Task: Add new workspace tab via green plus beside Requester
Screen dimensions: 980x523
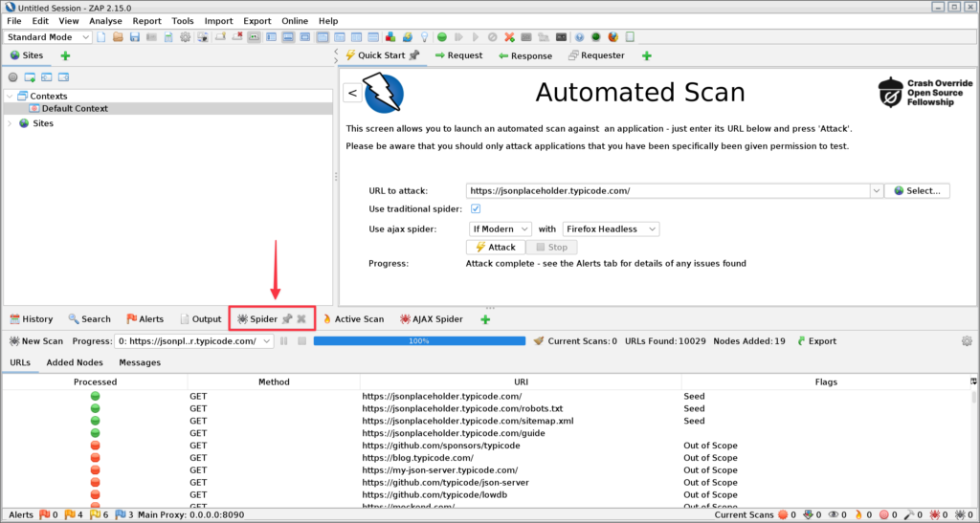Action: 647,55
